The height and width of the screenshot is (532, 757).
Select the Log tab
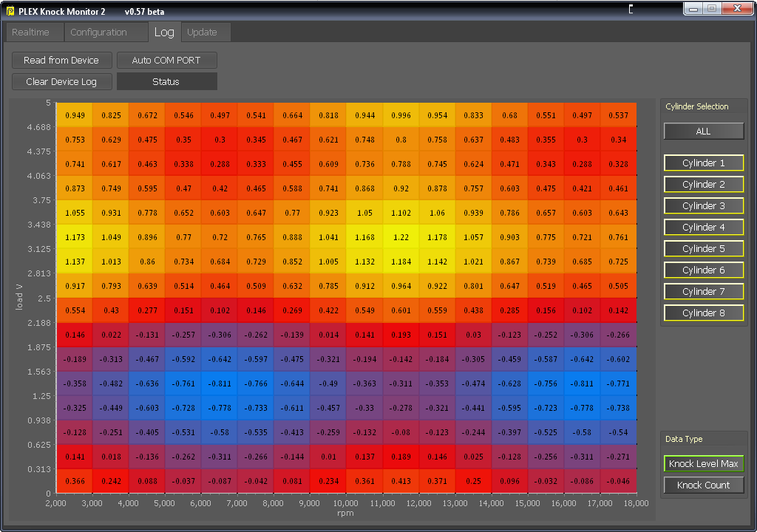click(165, 32)
